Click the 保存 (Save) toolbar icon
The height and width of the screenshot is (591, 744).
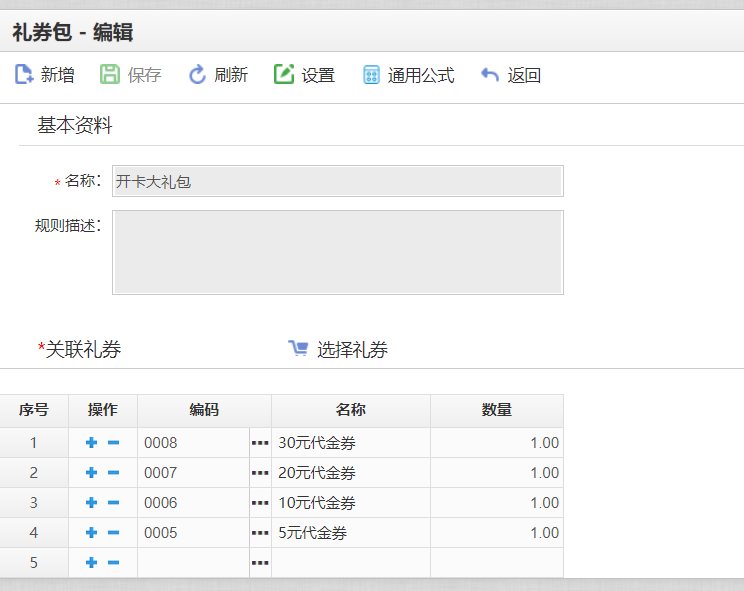point(110,75)
